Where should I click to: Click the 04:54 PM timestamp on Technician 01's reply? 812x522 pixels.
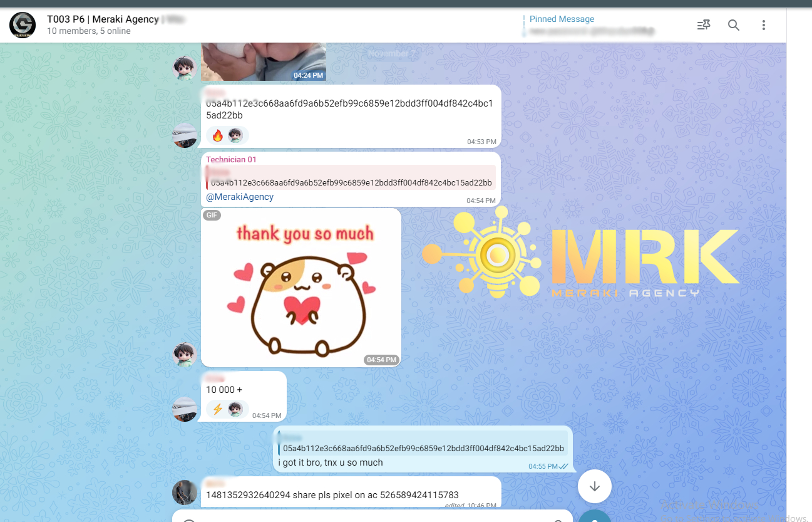[x=481, y=201]
